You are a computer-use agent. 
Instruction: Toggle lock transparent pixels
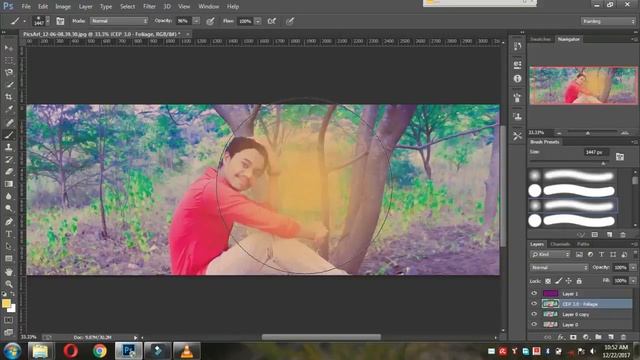click(x=548, y=281)
